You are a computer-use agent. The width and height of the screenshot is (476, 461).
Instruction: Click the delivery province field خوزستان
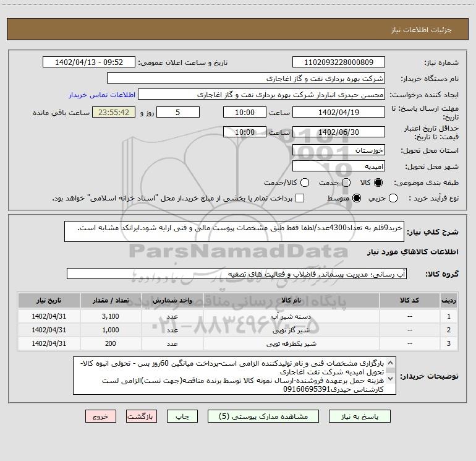click(x=339, y=150)
